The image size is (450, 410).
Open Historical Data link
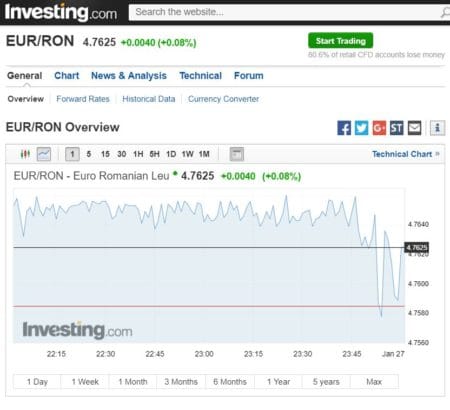(149, 99)
